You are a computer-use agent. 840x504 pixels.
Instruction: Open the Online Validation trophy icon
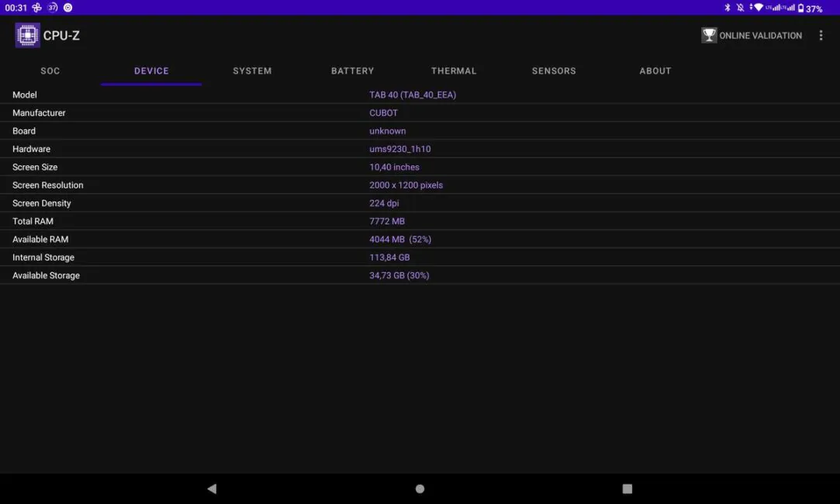(x=709, y=36)
